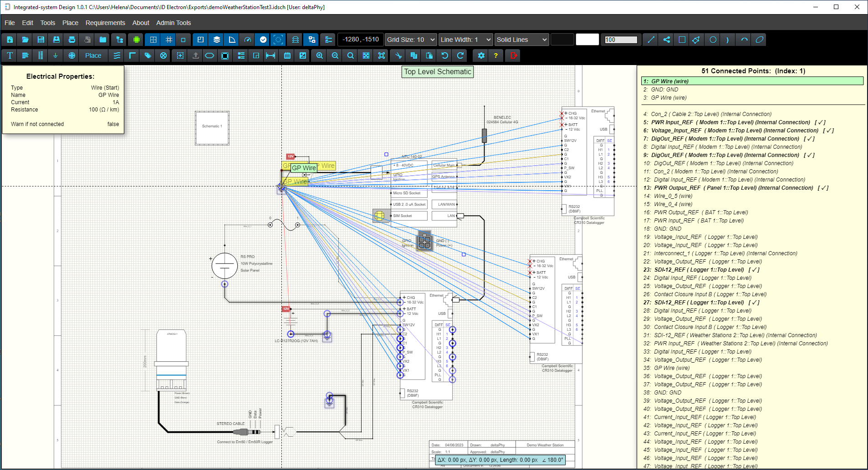Select the straight line drawing tool
Viewport: 868px width, 470px height.
point(650,40)
